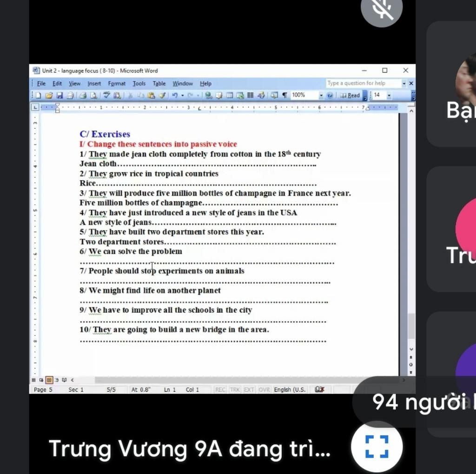Open the help question box dropdown

click(x=404, y=84)
